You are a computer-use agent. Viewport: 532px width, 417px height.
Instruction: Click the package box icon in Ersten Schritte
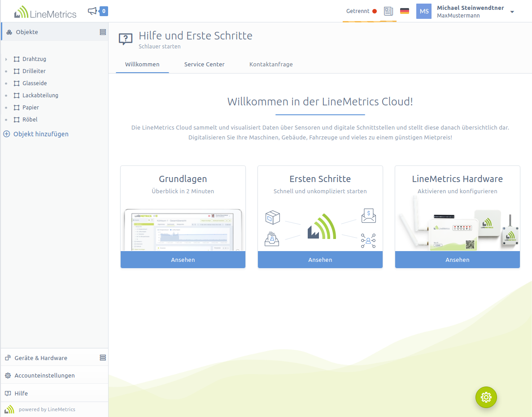pyautogui.click(x=272, y=217)
